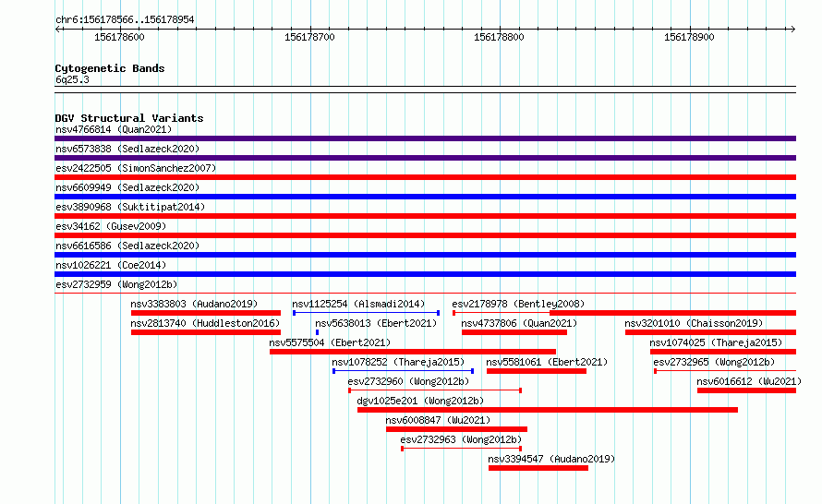Screen dimensions: 822x504
Task: Click the chr6:156178566..156178954 coordinates label
Action: [125, 20]
